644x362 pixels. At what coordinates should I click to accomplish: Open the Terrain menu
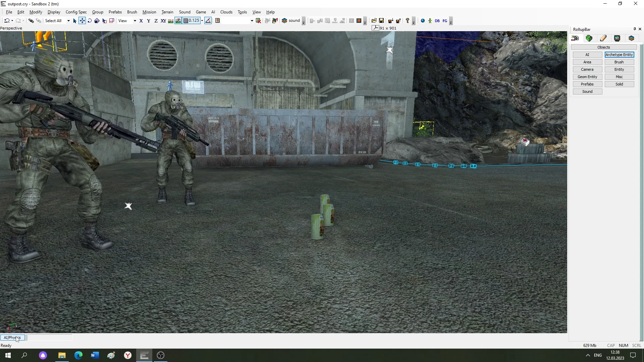point(167,12)
